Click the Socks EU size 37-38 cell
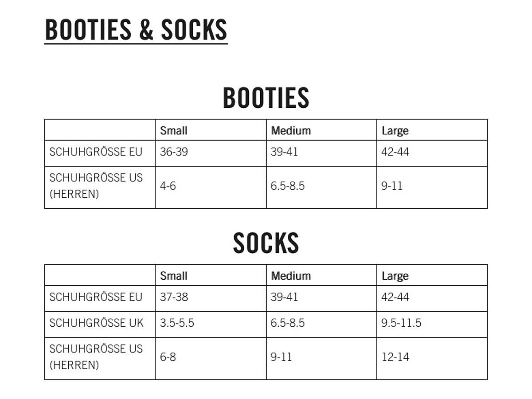This screenshot has width=532, height=399. [x=174, y=297]
